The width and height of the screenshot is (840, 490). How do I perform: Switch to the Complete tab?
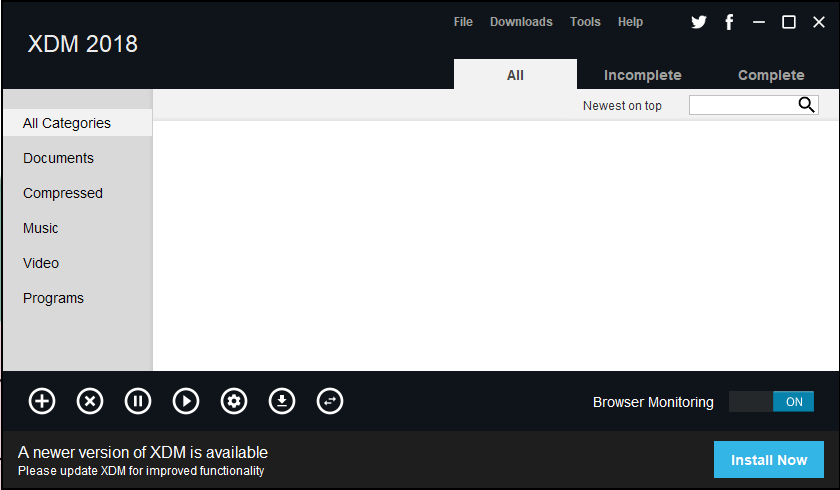pos(771,75)
